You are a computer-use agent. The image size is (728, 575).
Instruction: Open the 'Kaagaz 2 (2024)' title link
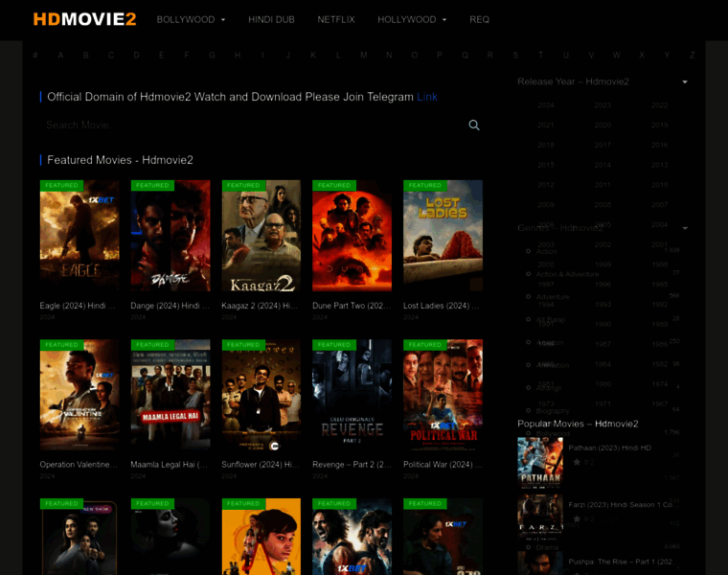click(260, 306)
